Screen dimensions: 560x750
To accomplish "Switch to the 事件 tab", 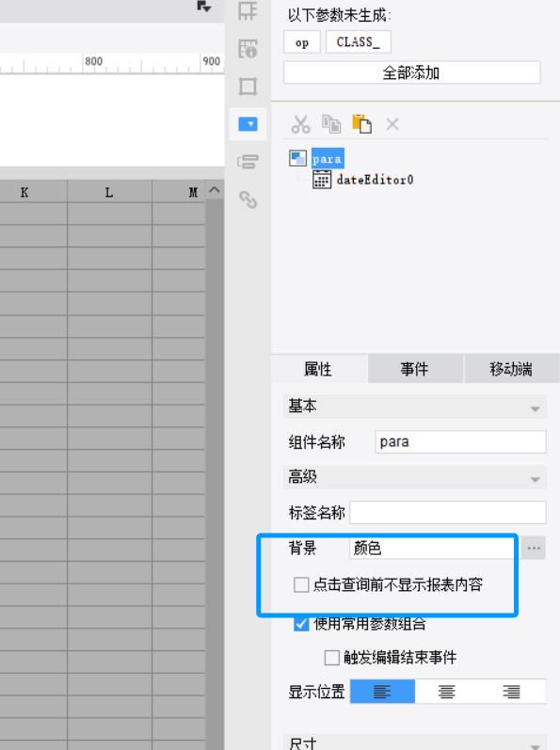I will [x=415, y=369].
